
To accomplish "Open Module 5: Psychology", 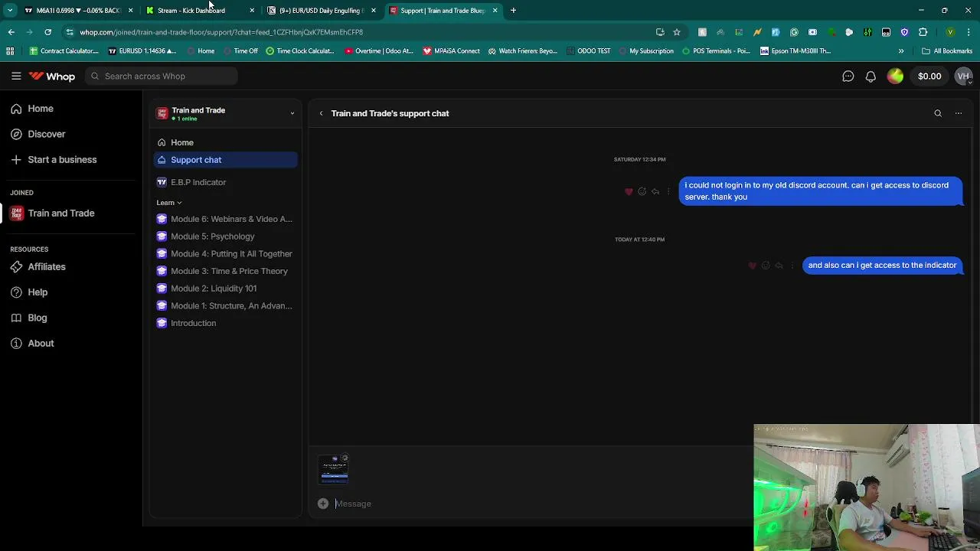I will click(x=225, y=236).
